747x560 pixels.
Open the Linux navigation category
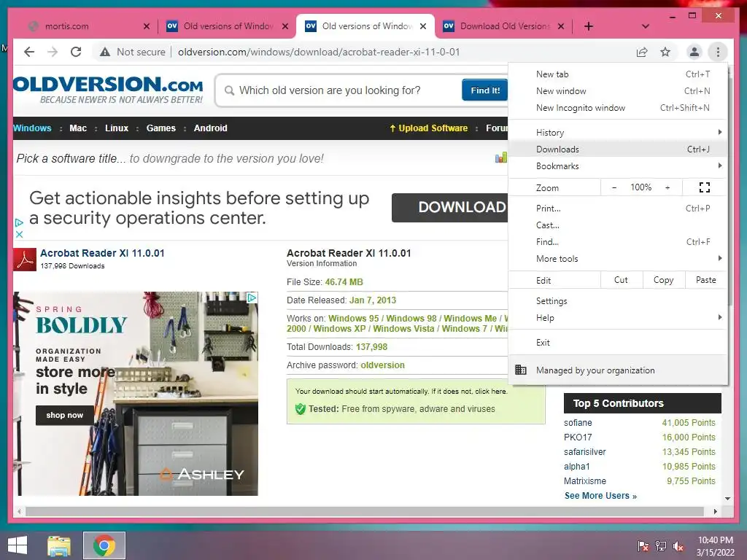117,128
